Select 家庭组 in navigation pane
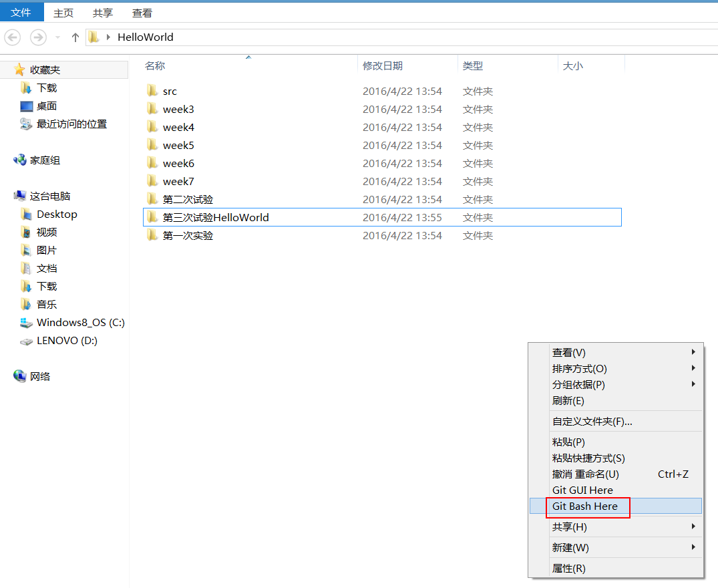Viewport: 718px width, 588px height. click(x=45, y=160)
